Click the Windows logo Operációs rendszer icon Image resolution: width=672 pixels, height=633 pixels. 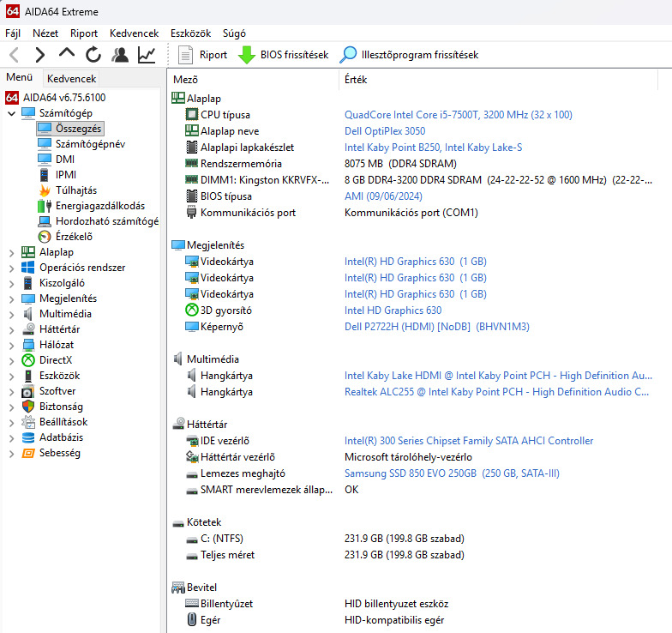(x=28, y=268)
